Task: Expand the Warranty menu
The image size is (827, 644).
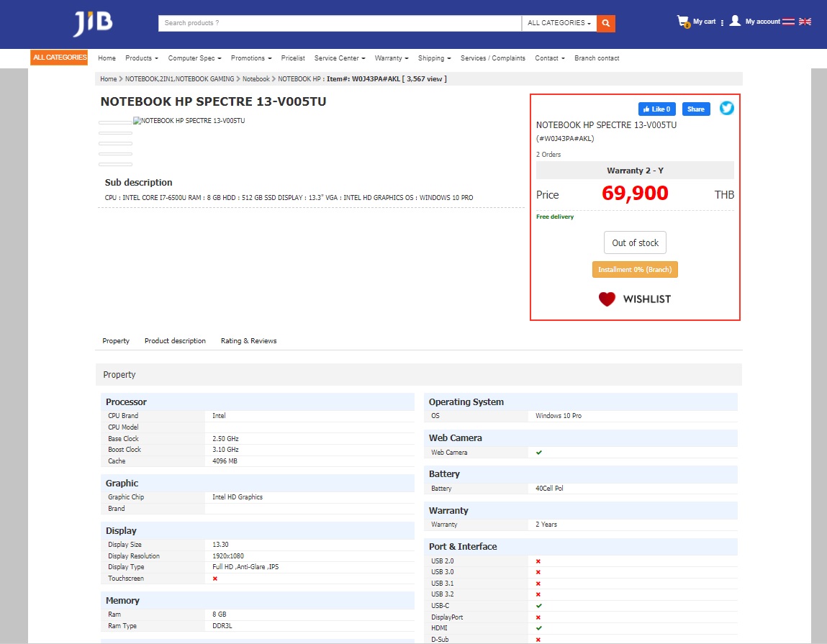Action: 392,58
